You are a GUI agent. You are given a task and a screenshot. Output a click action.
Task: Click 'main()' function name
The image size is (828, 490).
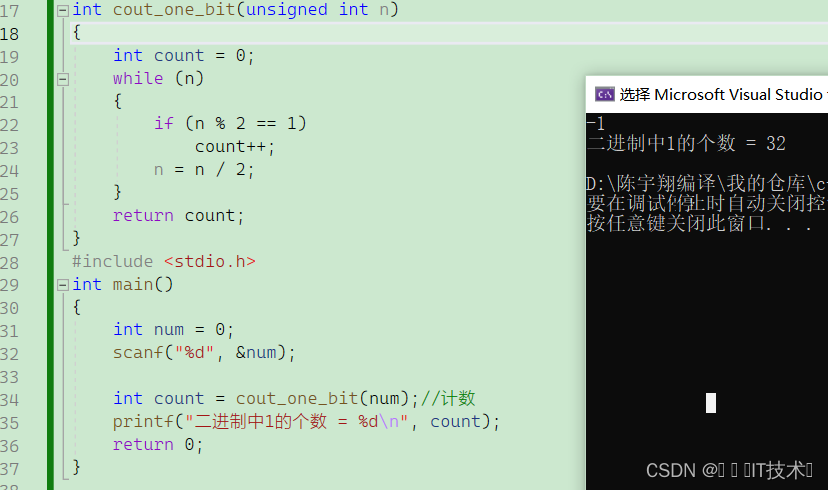tap(143, 285)
